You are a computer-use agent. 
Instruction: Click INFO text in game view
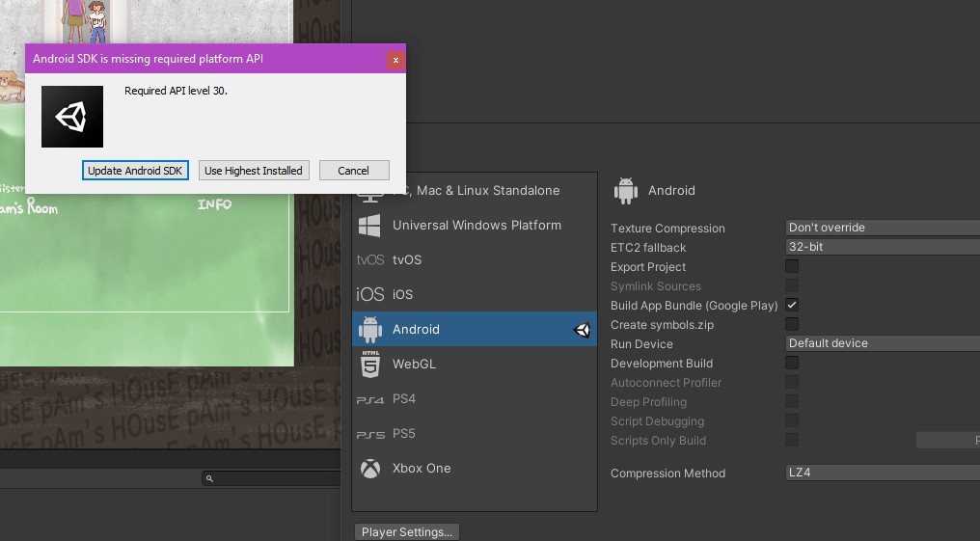click(x=214, y=204)
